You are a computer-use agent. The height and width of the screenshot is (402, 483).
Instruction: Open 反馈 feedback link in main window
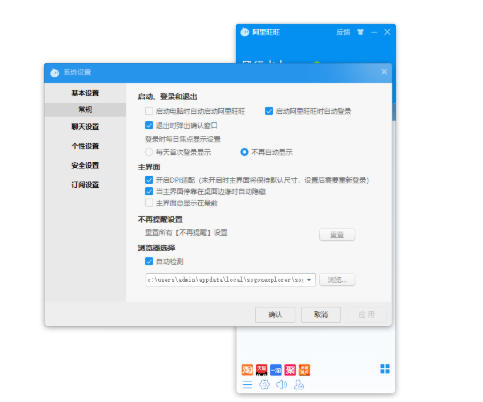click(x=343, y=32)
